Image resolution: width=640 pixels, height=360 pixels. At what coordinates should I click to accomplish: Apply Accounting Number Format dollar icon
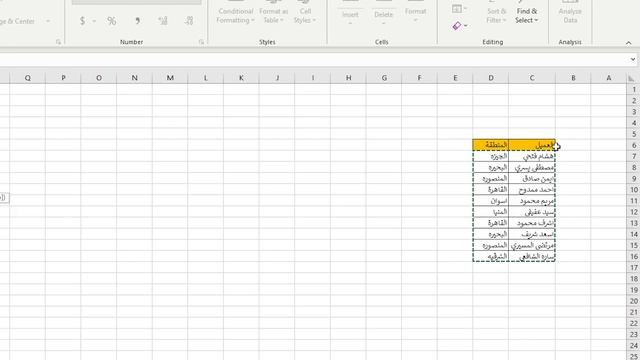click(82, 21)
